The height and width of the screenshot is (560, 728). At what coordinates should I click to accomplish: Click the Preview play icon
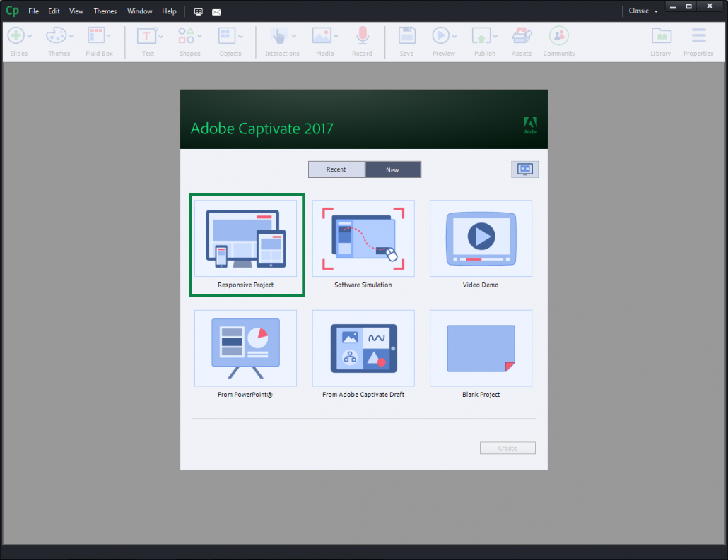coord(440,36)
